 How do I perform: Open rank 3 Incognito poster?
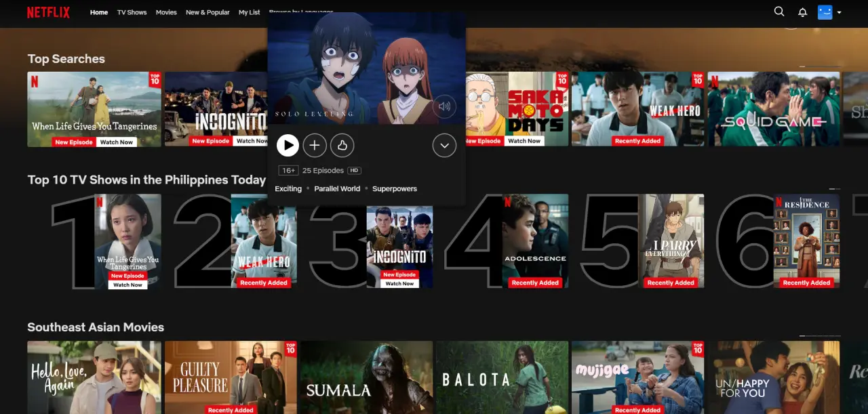[x=399, y=247]
